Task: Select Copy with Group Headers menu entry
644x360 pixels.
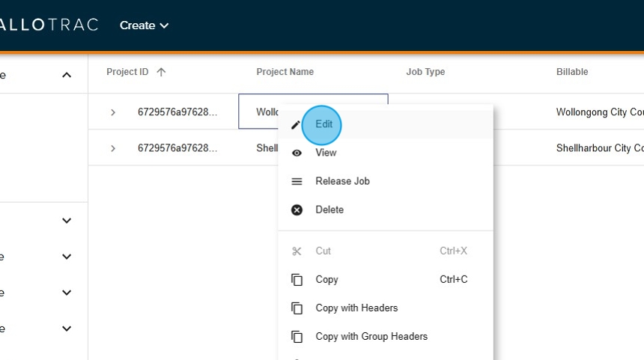Action: coord(371,336)
